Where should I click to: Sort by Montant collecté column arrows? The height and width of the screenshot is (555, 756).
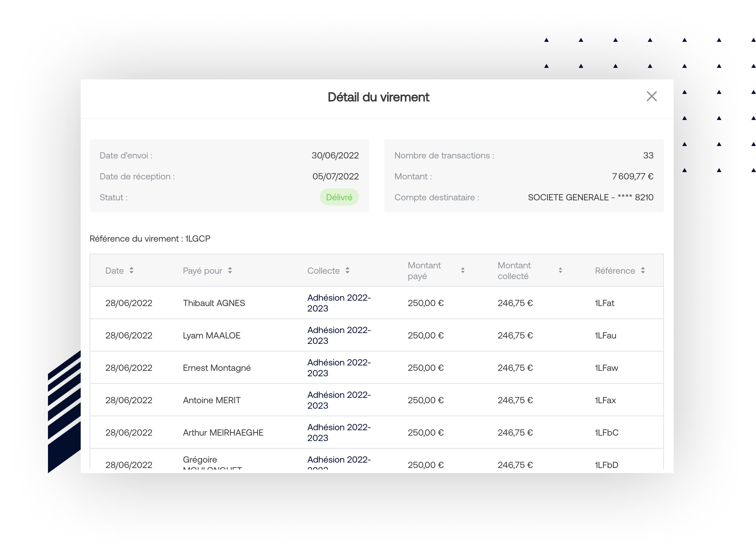pos(560,270)
